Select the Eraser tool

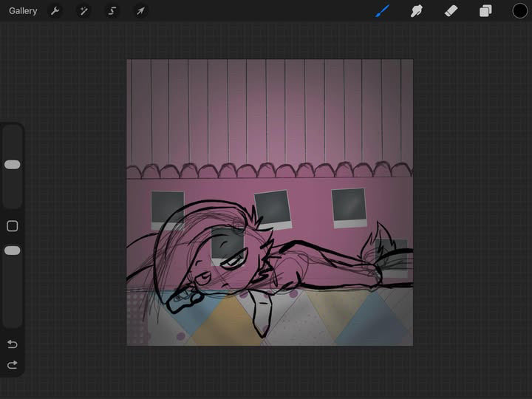point(451,11)
